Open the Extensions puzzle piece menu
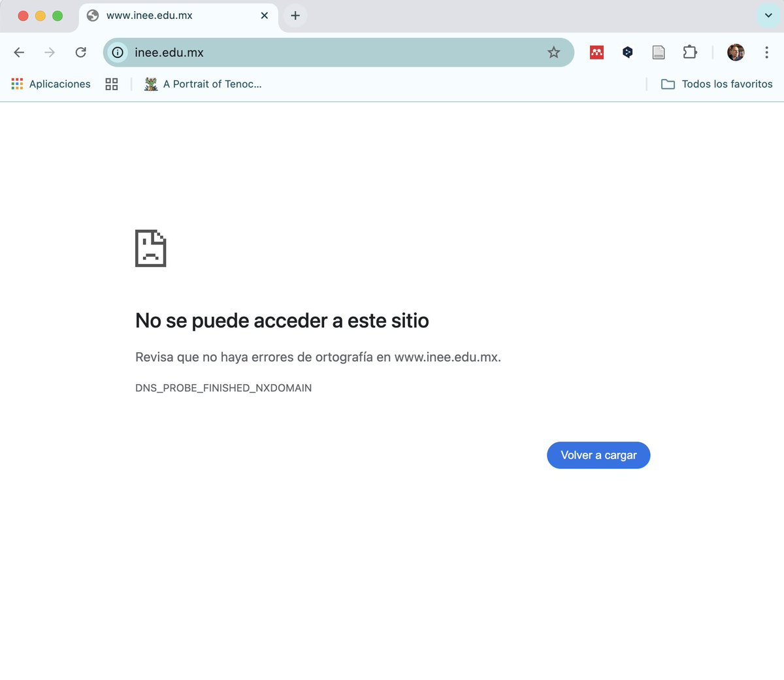The height and width of the screenshot is (680, 784). (690, 52)
